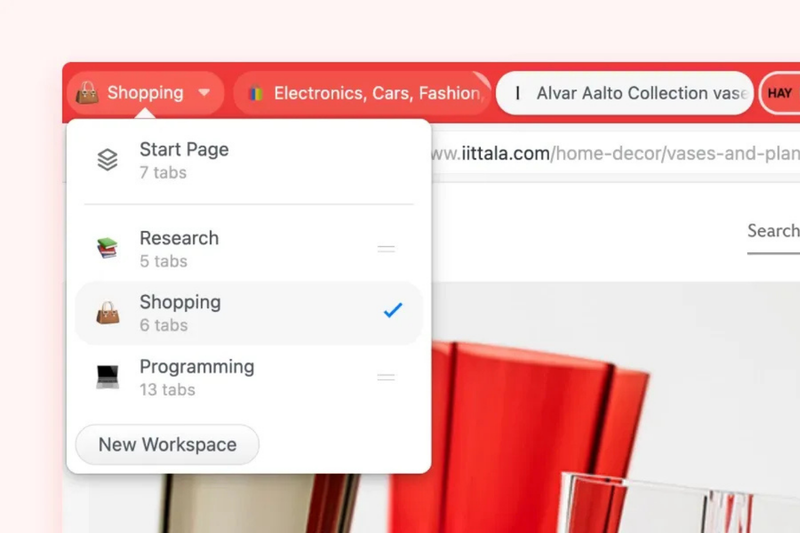
Task: Select the Alvar Aalto Collection vase tab
Action: [624, 93]
